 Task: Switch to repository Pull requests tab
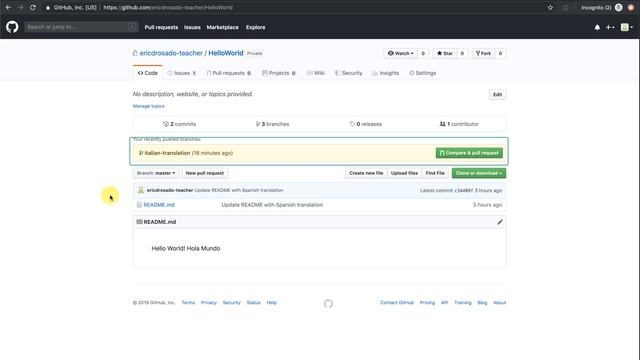(229, 73)
